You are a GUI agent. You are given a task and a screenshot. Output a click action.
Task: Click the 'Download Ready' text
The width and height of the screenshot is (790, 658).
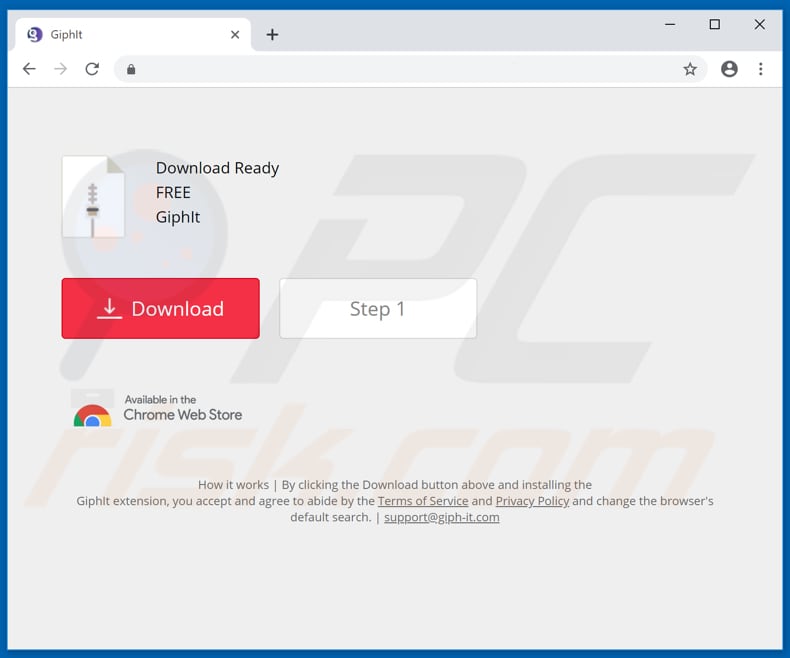[217, 168]
